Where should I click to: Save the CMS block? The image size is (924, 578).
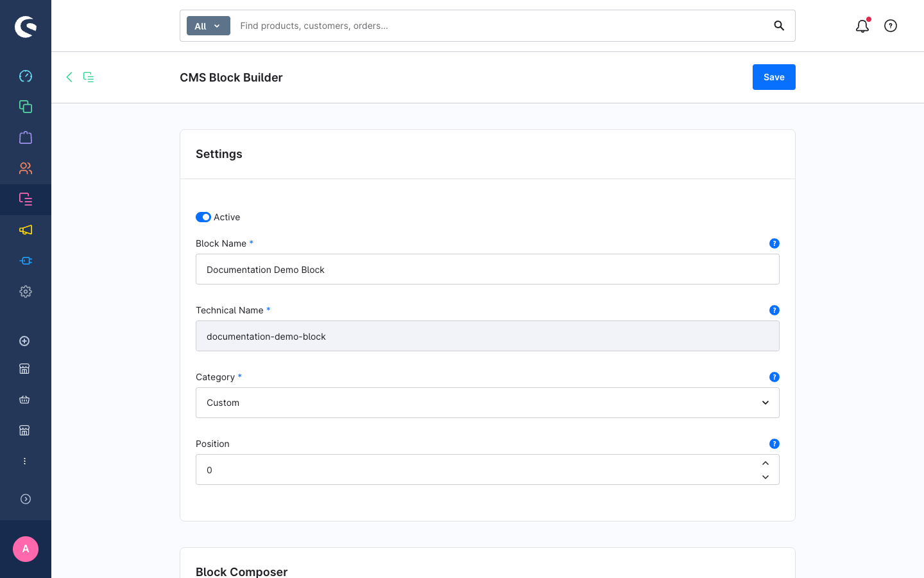point(774,77)
